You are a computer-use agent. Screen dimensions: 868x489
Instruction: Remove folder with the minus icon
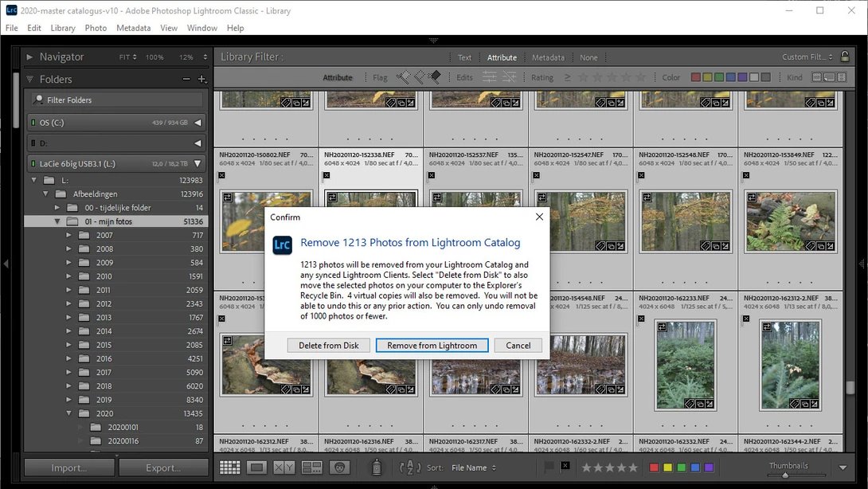tap(186, 79)
